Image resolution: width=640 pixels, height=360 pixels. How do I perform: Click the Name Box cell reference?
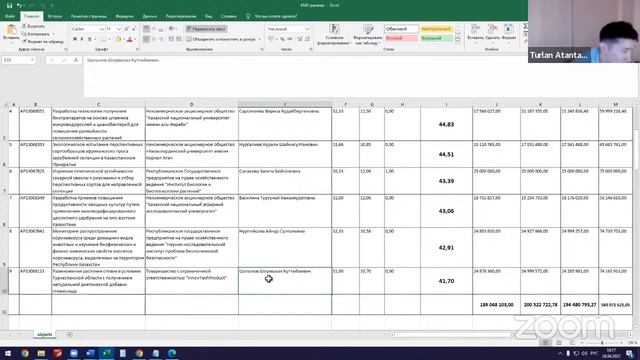pos(16,60)
